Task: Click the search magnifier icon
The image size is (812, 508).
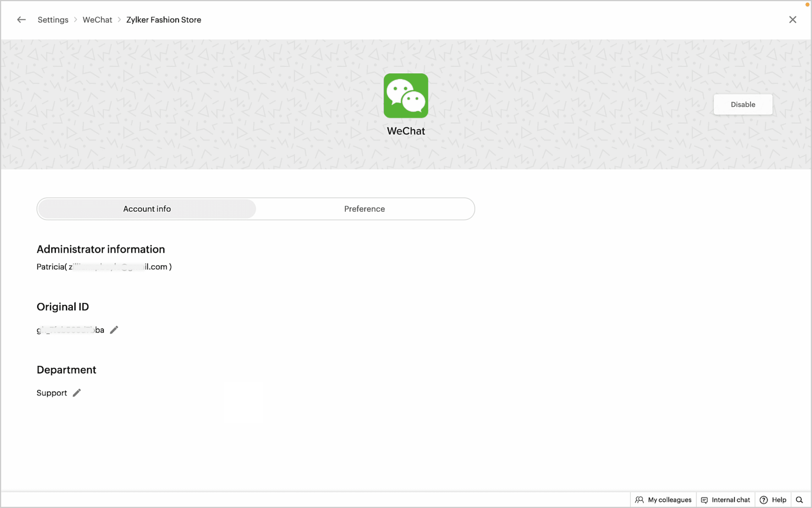Action: (800, 500)
